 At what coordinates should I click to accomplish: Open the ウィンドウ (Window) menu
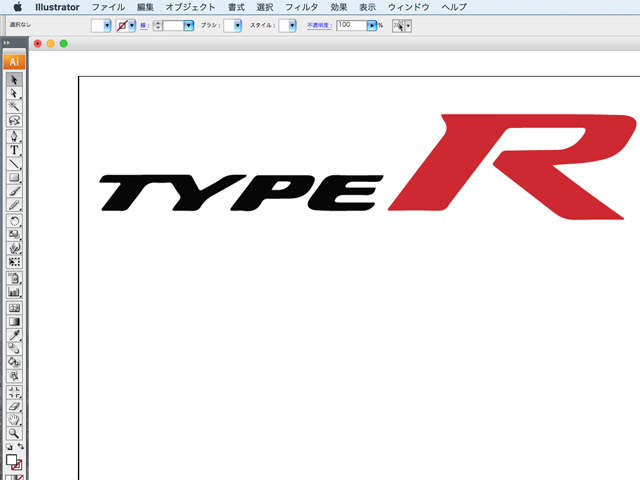pyautogui.click(x=408, y=7)
